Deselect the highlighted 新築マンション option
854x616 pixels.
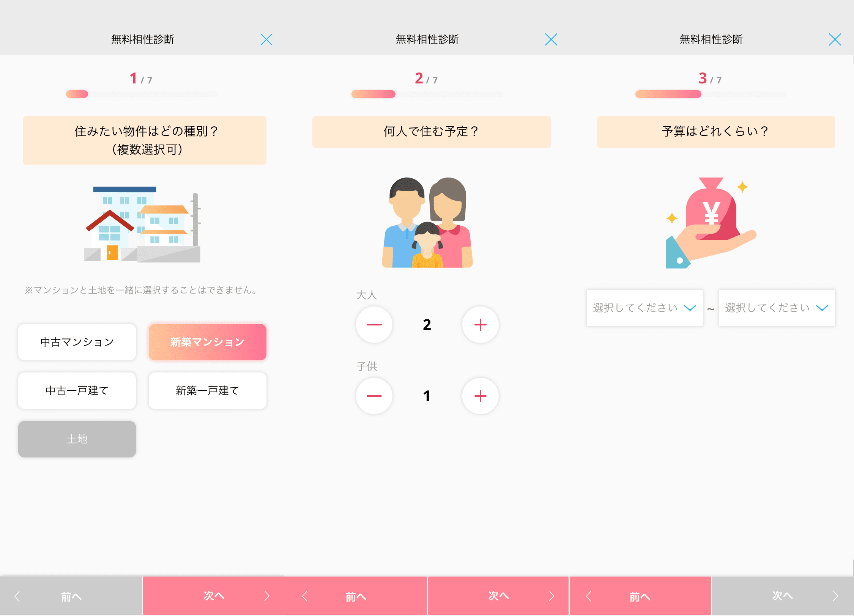pyautogui.click(x=208, y=342)
